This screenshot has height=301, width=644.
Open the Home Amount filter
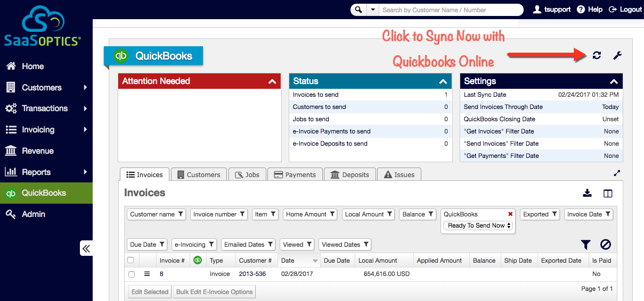[x=311, y=214]
